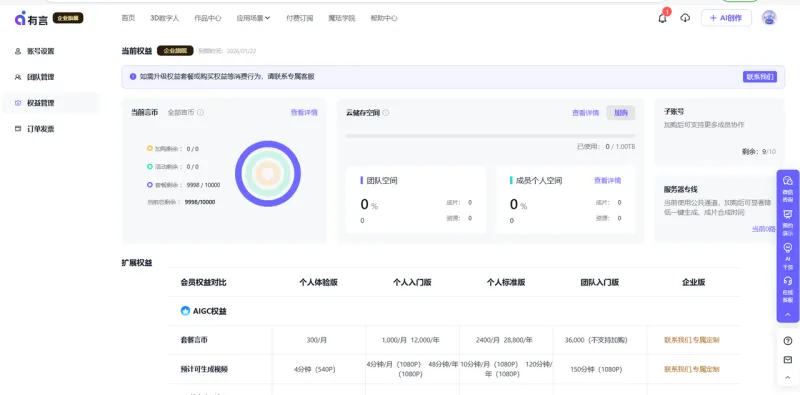
Task: Click 联系我们专属定制 in 预计可生成视频 row
Action: click(x=692, y=369)
